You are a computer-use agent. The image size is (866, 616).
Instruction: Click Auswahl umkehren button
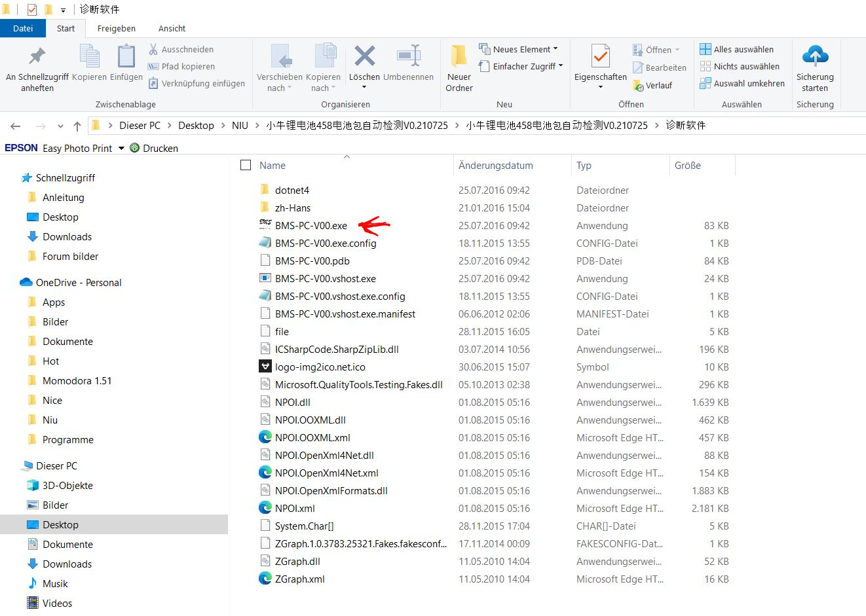[742, 83]
